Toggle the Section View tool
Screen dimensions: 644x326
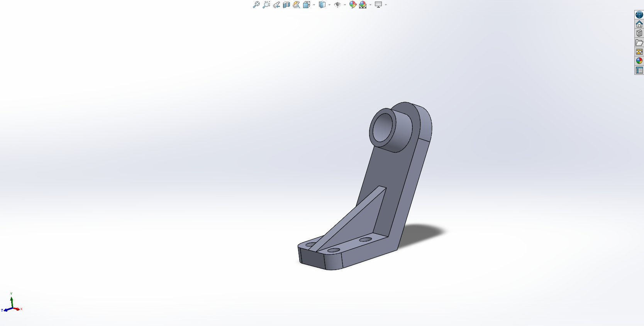[286, 5]
